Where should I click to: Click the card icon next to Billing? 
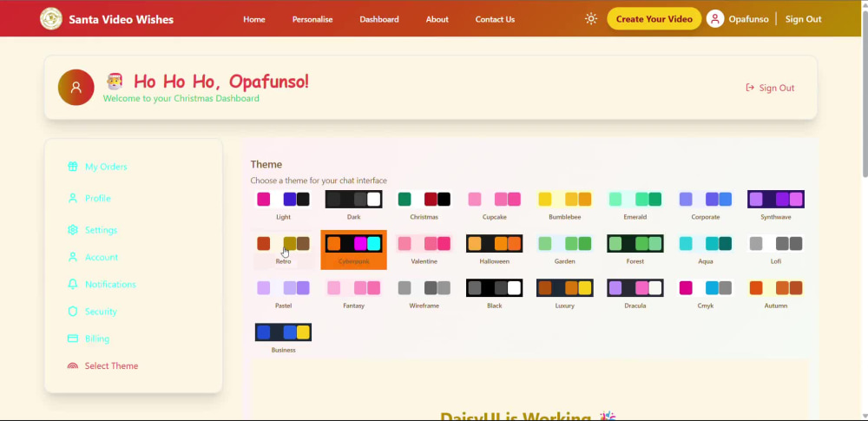73,339
